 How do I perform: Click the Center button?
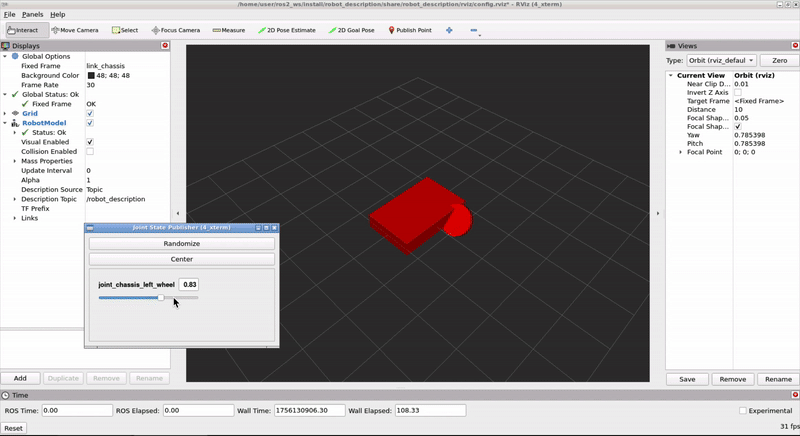tap(182, 259)
